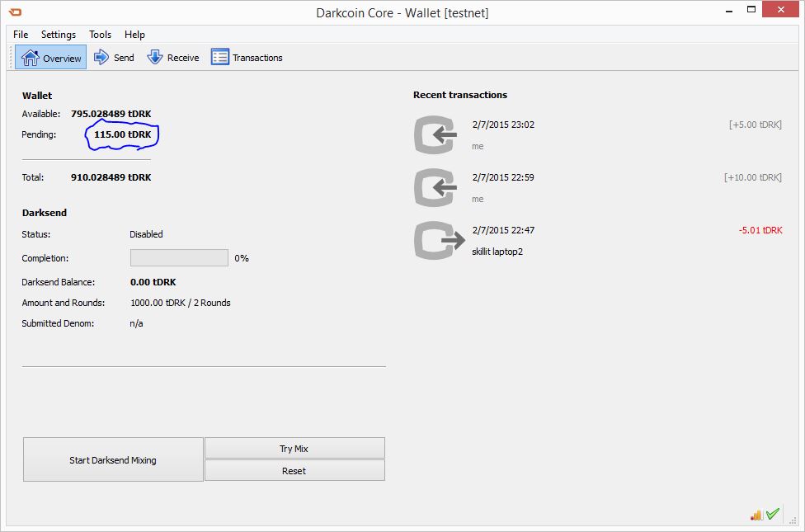Screen dimensions: 805x532
Task: Click incoming transaction icon dated 2/7/2015 22:59
Action: pyautogui.click(x=435, y=188)
